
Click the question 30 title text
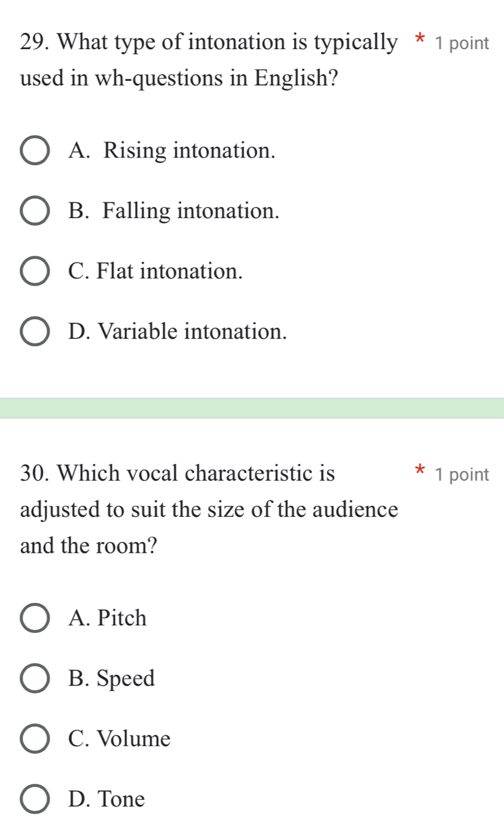coord(180,509)
